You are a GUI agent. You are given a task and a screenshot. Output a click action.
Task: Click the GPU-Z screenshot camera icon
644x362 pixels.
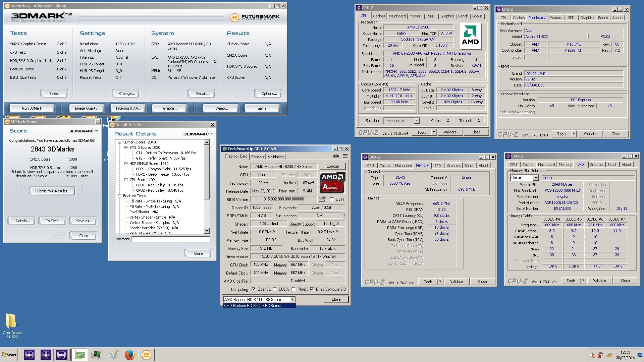point(336,156)
